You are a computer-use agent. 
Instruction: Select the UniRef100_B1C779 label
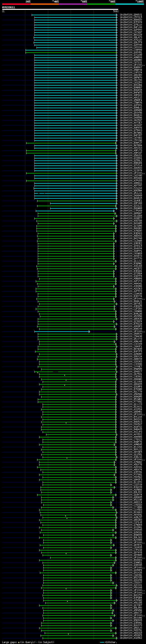click(x=131, y=392)
